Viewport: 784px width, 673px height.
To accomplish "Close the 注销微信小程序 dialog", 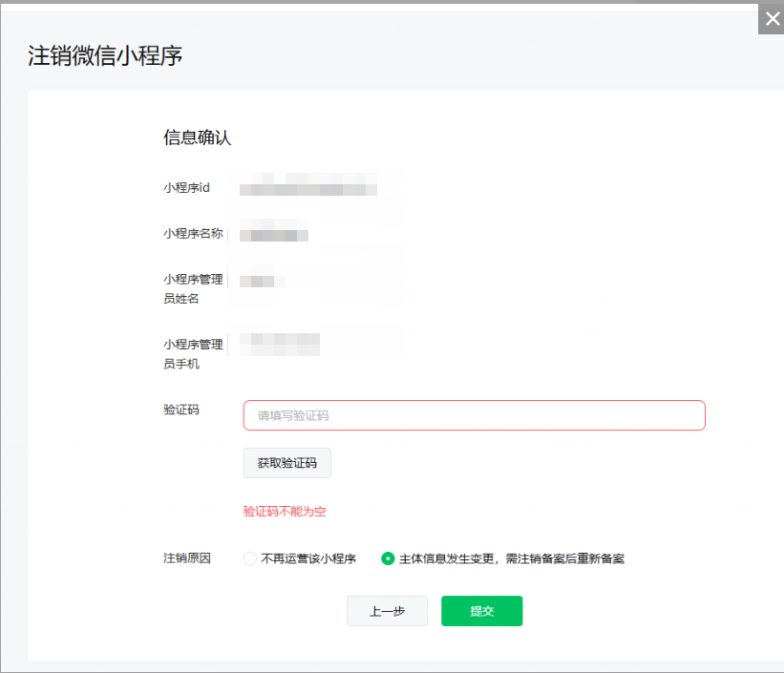I will pos(772,19).
